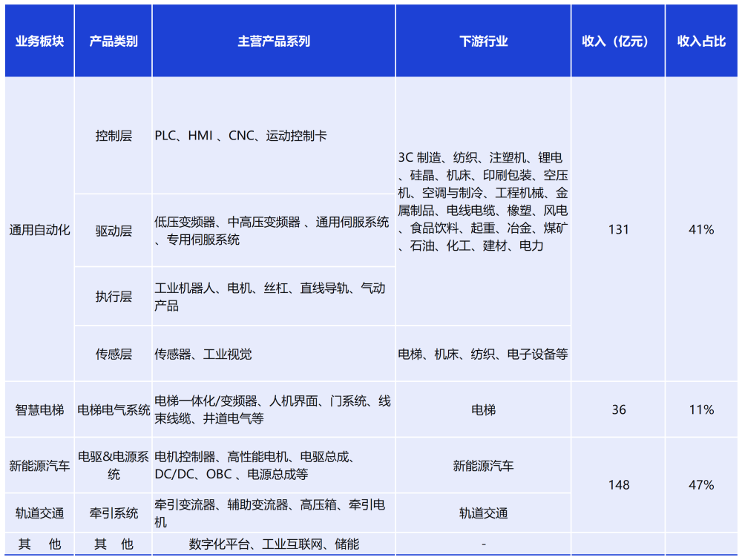742x560 pixels.
Task: Click the 下游行业 column header
Action: click(482, 41)
